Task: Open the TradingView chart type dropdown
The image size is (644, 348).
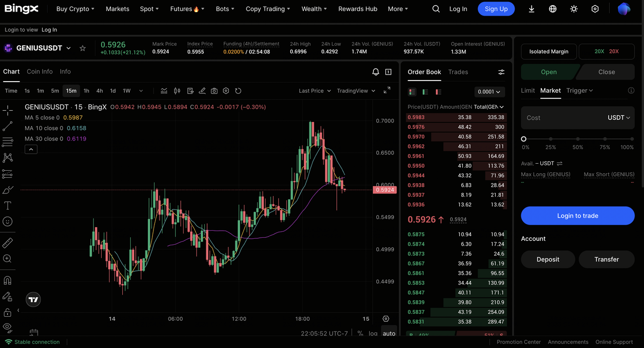Action: pyautogui.click(x=356, y=91)
